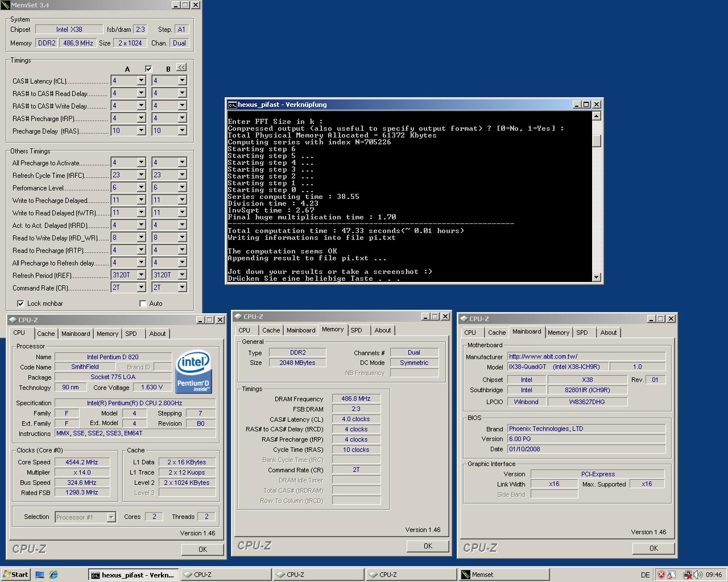Open RAS# Precharge (tRP) column B dropdown
The image size is (728, 582).
point(182,118)
